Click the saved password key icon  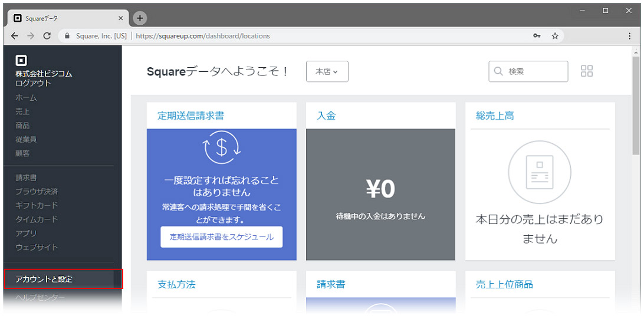click(x=537, y=36)
